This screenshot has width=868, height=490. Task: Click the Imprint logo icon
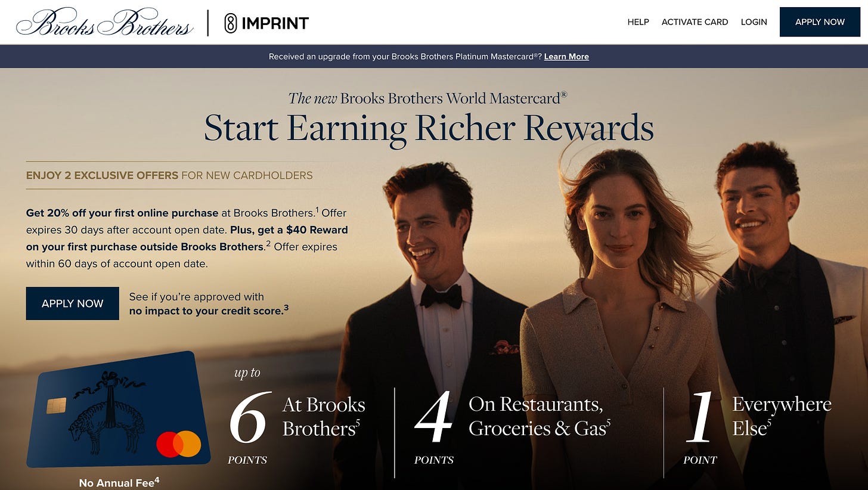tap(231, 23)
